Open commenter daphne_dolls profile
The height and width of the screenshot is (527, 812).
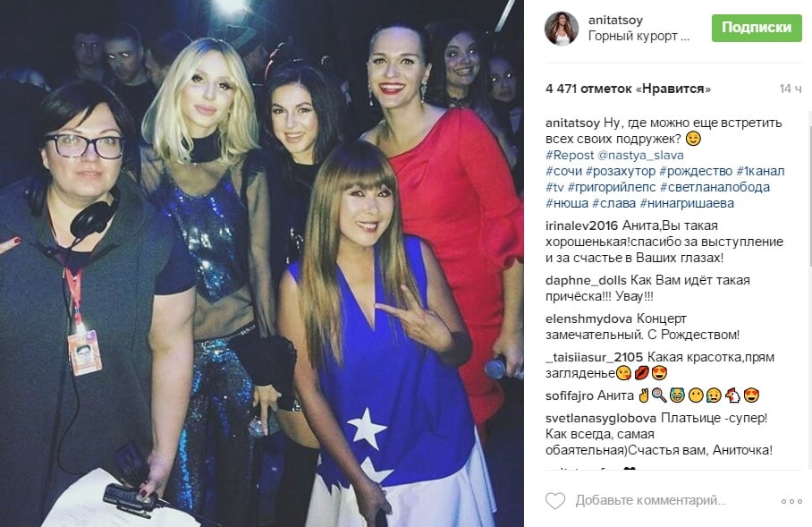click(x=586, y=280)
